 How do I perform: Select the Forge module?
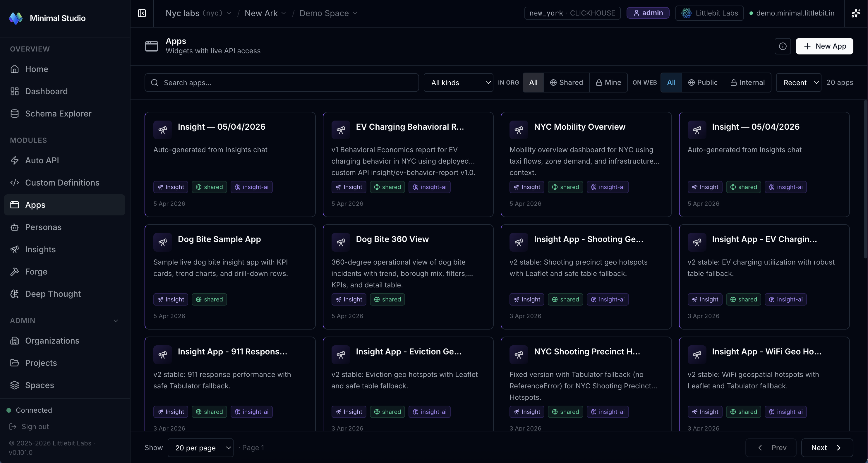pyautogui.click(x=36, y=272)
